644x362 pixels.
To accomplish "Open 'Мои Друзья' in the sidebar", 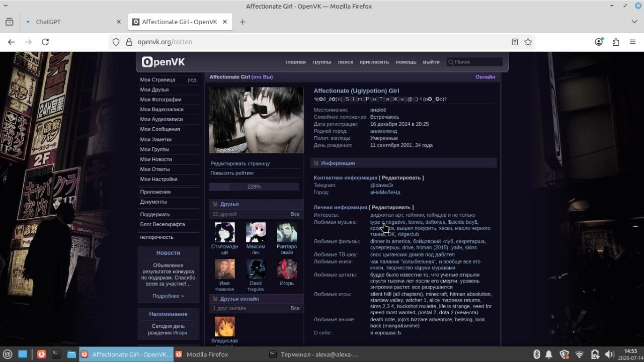I will click(154, 89).
